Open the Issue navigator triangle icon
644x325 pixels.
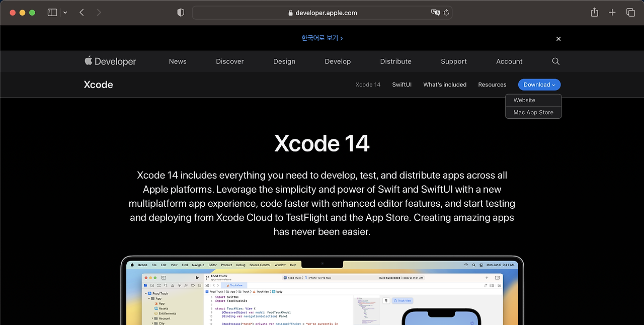coord(173,285)
